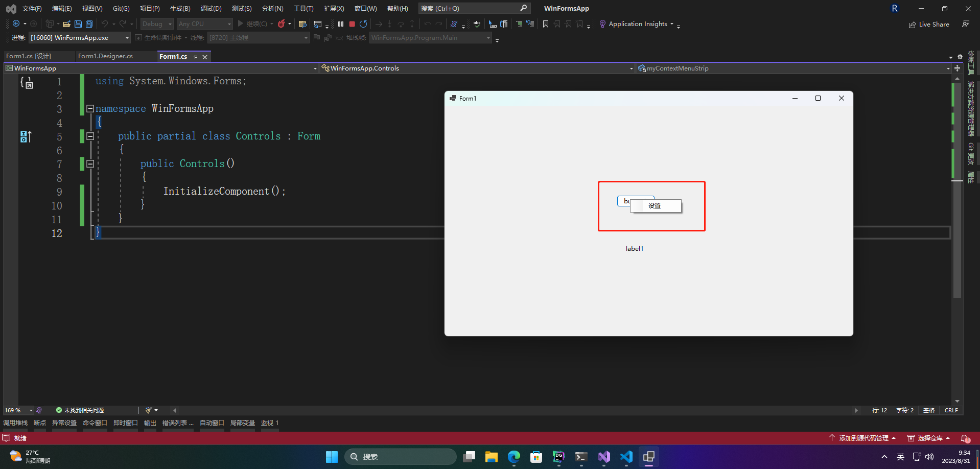Click the account badge R

895,8
